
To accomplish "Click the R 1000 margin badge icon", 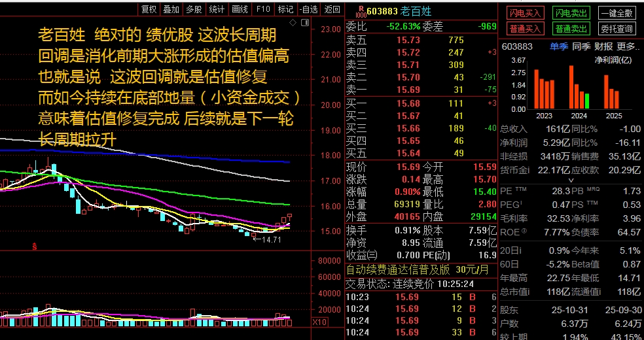I will 361,10.
